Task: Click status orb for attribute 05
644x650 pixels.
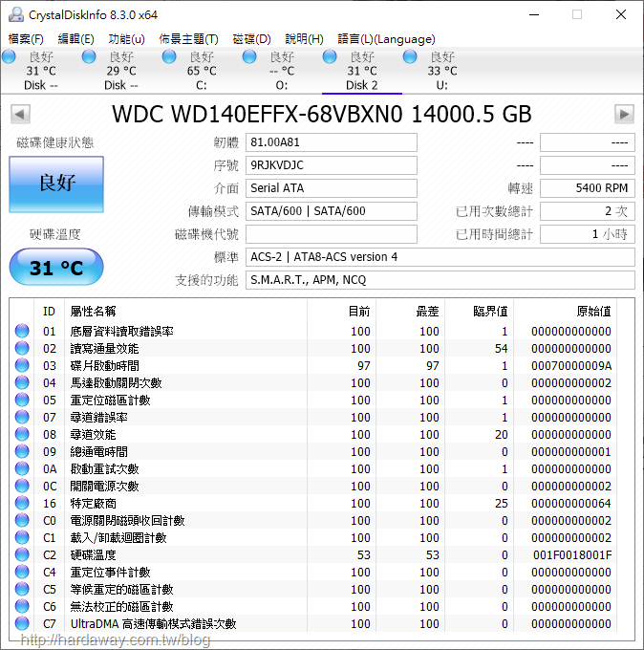Action: (x=22, y=400)
